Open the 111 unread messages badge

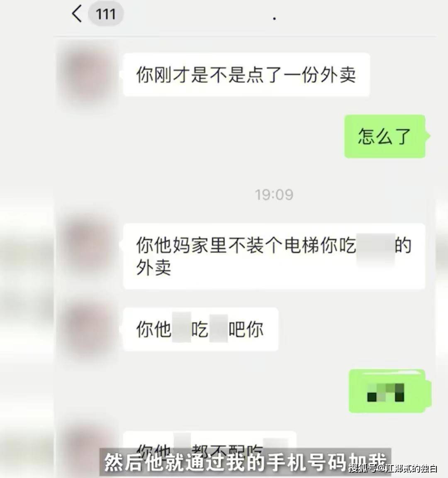tap(105, 14)
